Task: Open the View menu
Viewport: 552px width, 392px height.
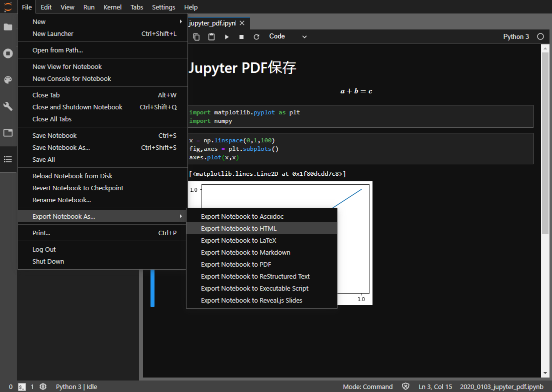Action: pos(67,7)
